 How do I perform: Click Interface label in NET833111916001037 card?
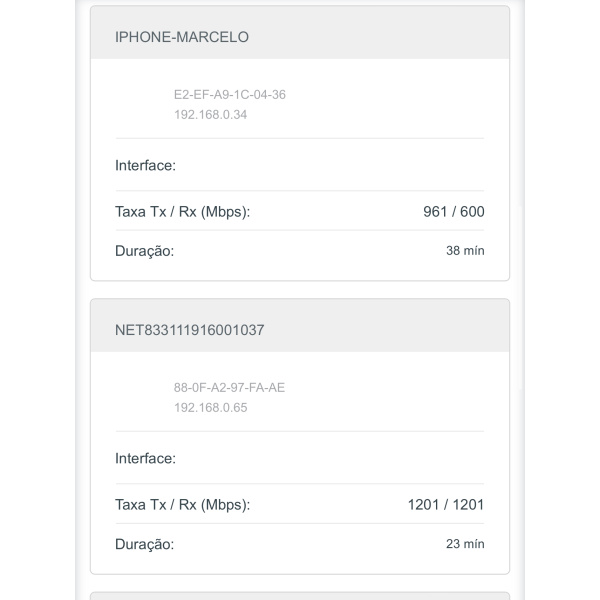click(x=146, y=458)
